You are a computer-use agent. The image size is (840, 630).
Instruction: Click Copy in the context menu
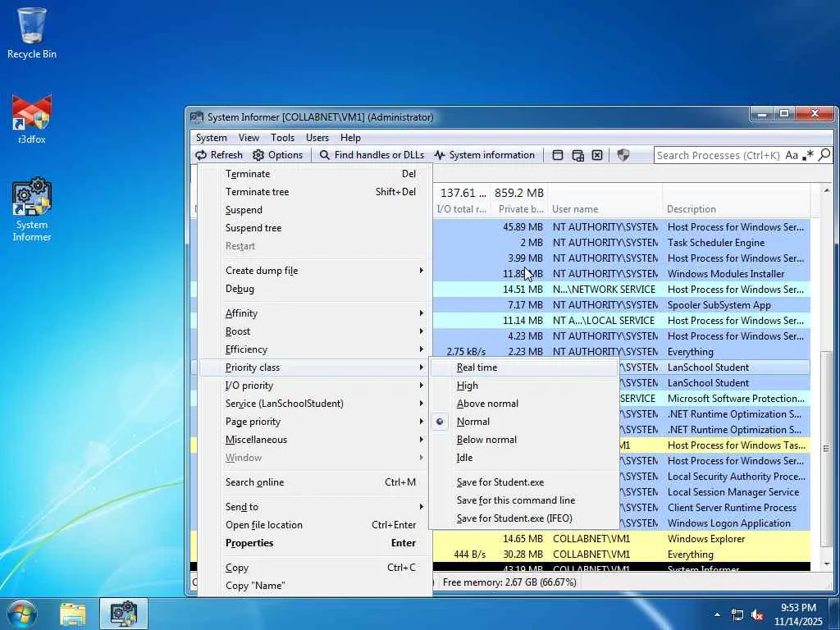[315, 568]
